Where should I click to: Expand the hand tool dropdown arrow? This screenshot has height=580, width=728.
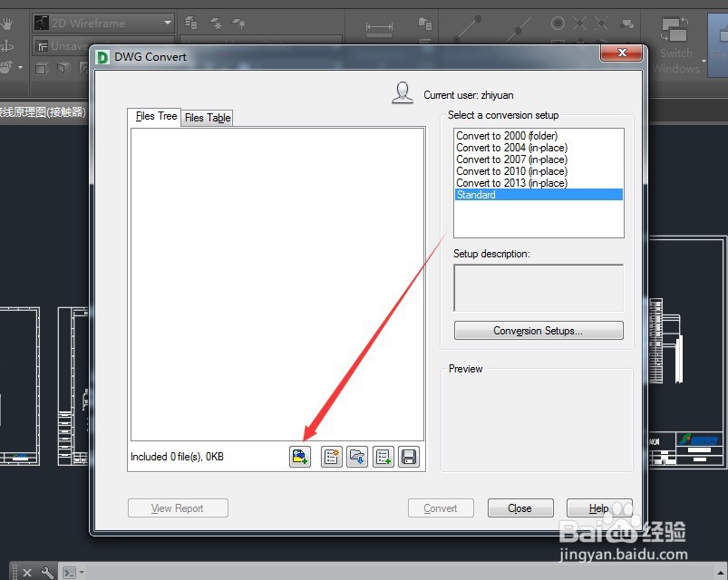(x=20, y=68)
